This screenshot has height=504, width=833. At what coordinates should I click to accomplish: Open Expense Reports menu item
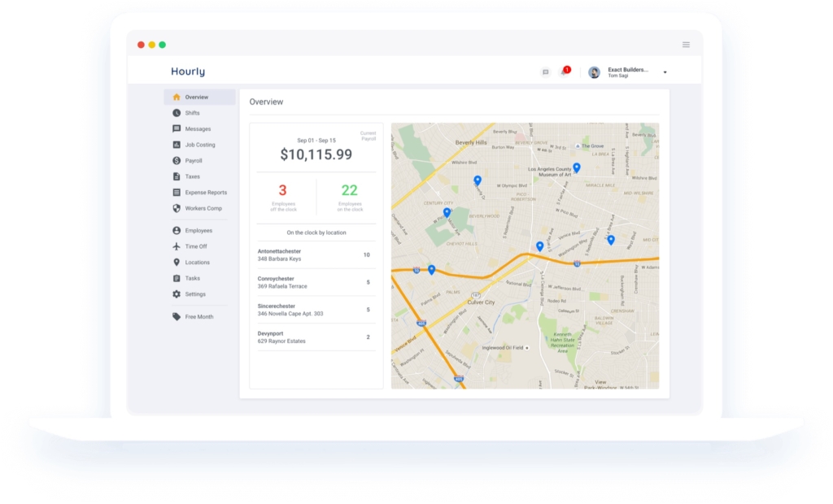[x=206, y=193]
